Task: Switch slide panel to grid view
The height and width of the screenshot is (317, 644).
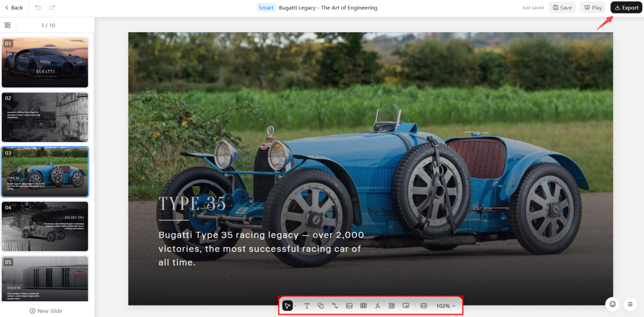Action: click(x=8, y=25)
